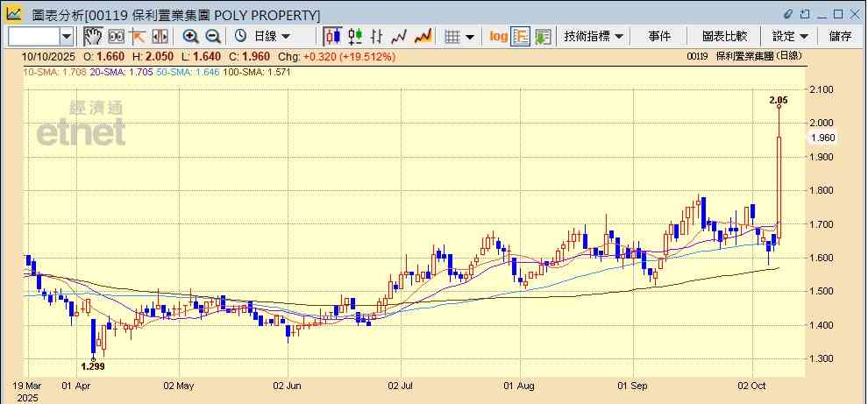Toggle the horizontal split arrows icon
This screenshot has width=868, height=404.
click(x=160, y=36)
